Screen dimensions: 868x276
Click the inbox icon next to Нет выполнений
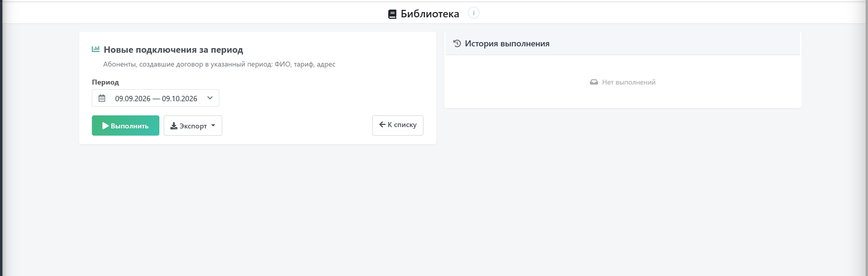pyautogui.click(x=594, y=82)
